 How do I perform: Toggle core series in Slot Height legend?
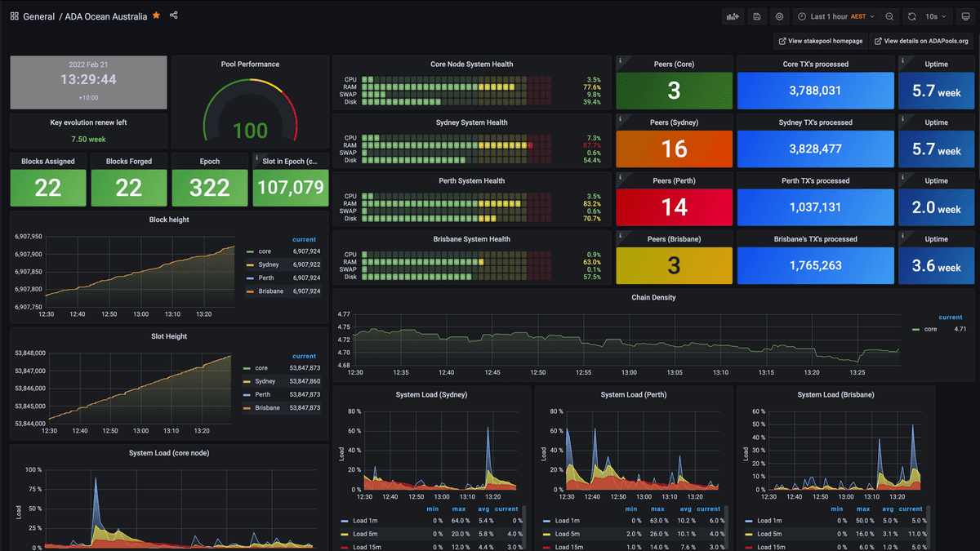click(261, 368)
